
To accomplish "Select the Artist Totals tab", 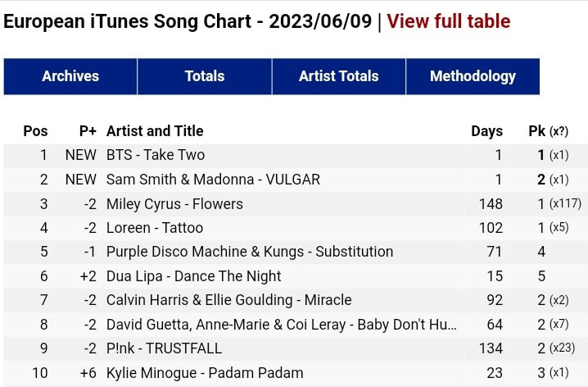I will 338,76.
